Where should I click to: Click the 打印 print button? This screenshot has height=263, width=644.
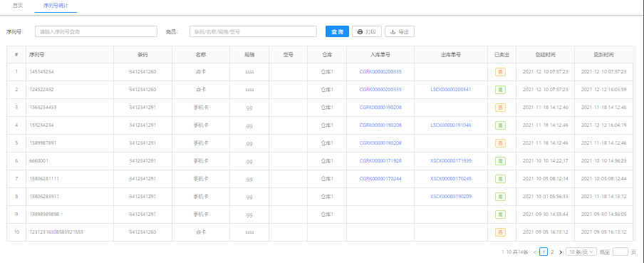[x=367, y=31]
